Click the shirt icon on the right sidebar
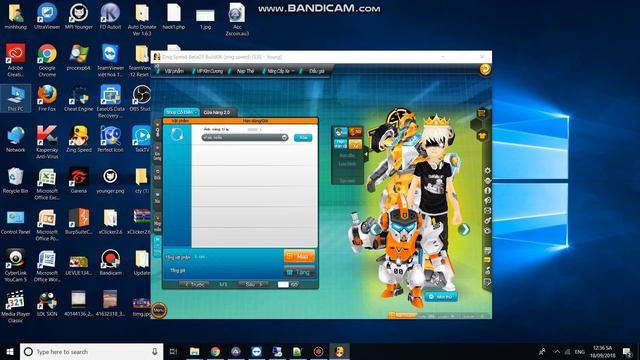 pos(482,136)
